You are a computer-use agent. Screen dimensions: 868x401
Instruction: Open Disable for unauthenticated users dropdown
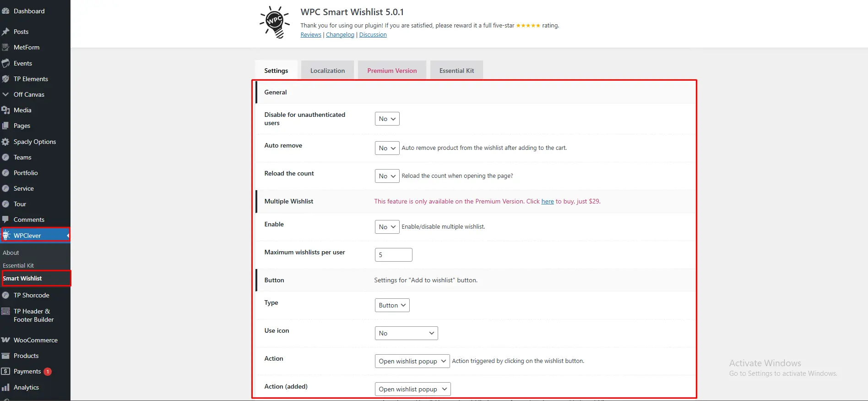click(x=387, y=119)
